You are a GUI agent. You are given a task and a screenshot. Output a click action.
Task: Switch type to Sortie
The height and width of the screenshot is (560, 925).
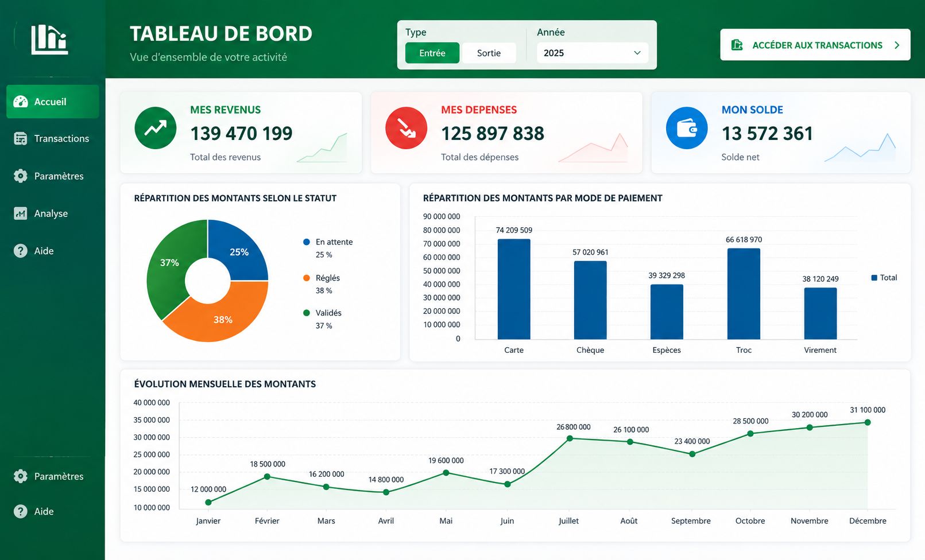click(489, 53)
